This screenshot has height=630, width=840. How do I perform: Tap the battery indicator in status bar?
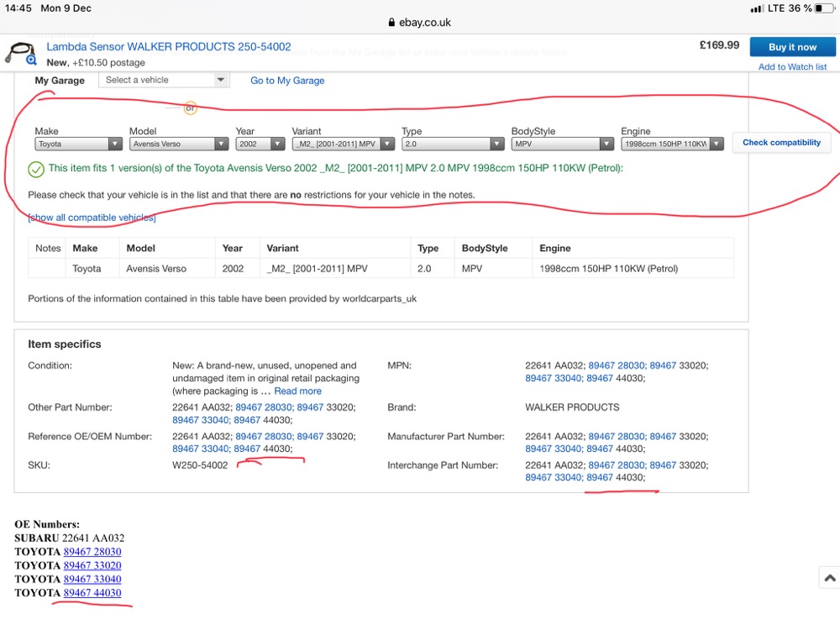tap(824, 8)
